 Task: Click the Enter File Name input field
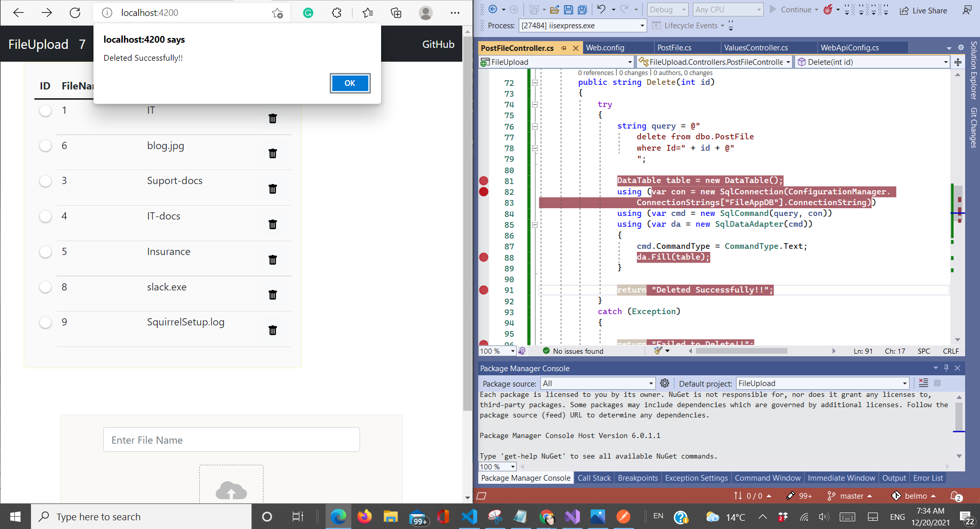click(232, 440)
